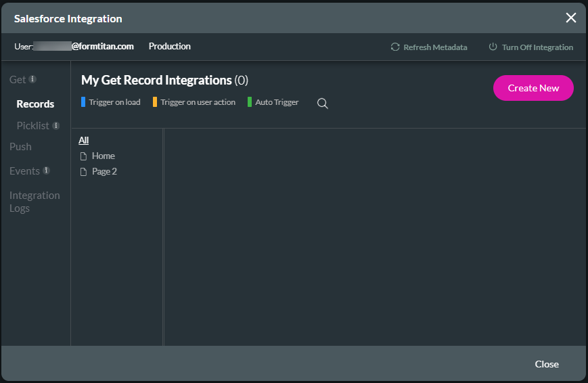588x383 pixels.
Task: Select the Home page entry
Action: point(104,156)
